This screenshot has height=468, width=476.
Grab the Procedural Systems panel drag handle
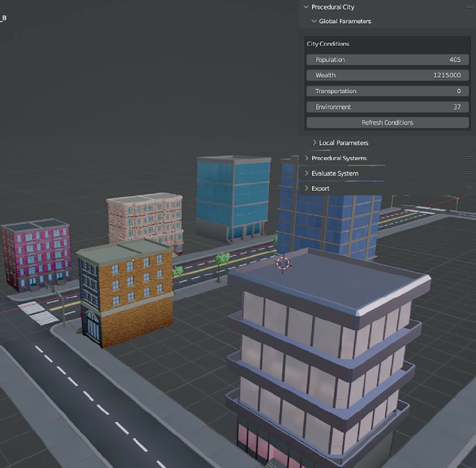click(469, 158)
